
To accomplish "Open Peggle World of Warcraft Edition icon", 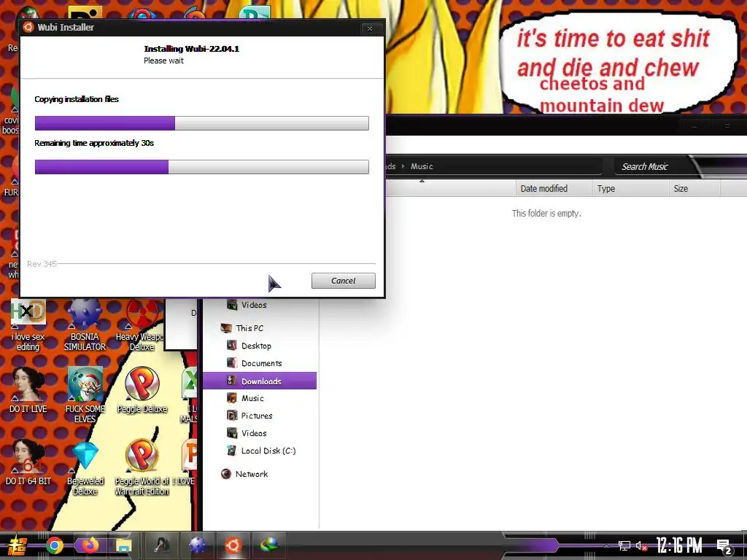I will point(142,467).
